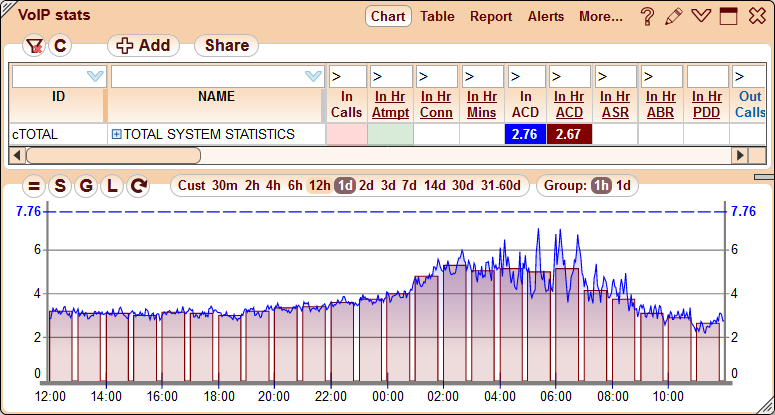Screen dimensions: 775x415
Task: Click the clear filter funnel icon
Action: tap(34, 46)
